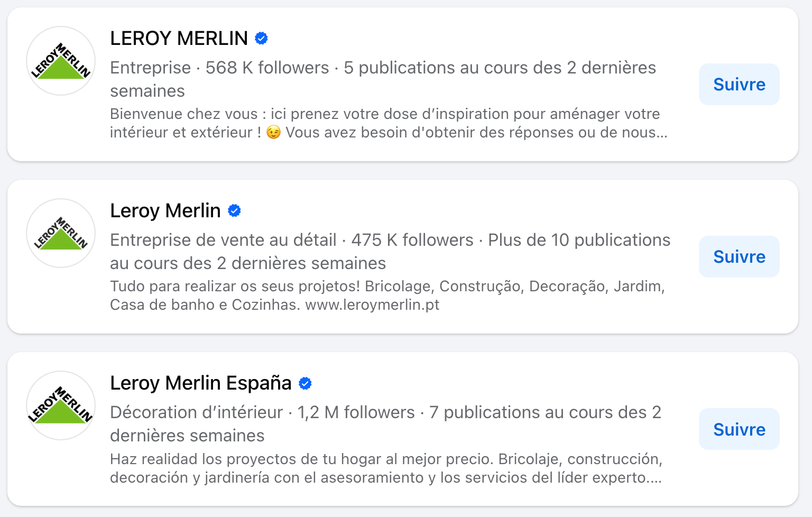Select the top result's circular avatar
Image resolution: width=812 pixels, height=517 pixels.
[x=60, y=60]
